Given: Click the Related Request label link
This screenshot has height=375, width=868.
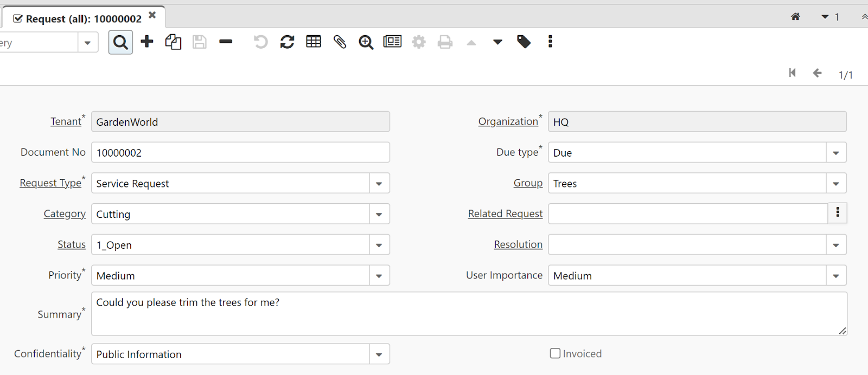Looking at the screenshot, I should (505, 214).
